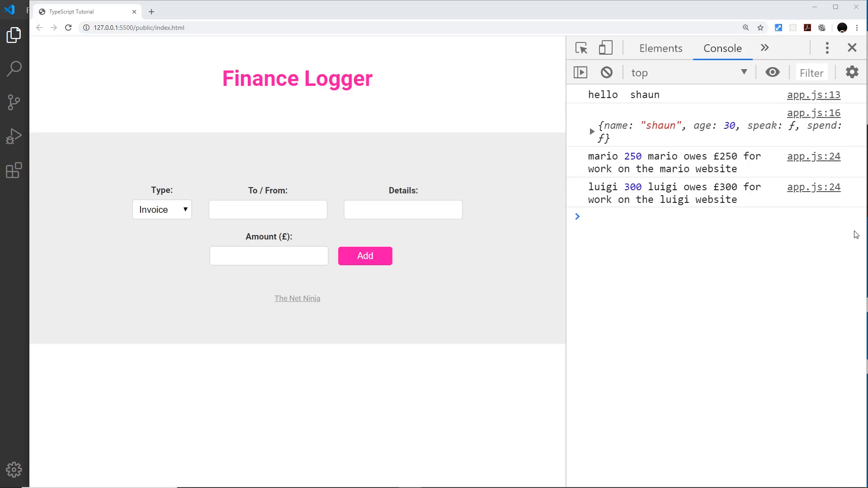The image size is (868, 488).
Task: Open VS Code Extensions icon
Action: (14, 170)
